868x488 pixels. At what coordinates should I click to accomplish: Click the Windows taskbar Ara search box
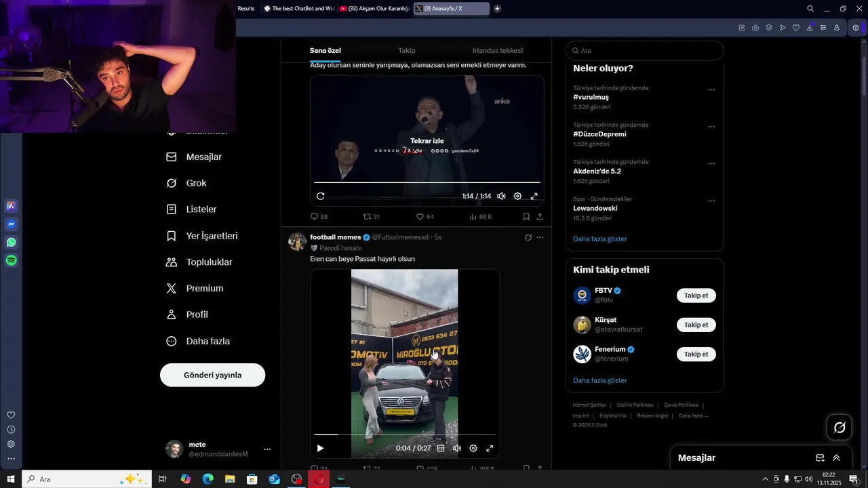pos(87,479)
